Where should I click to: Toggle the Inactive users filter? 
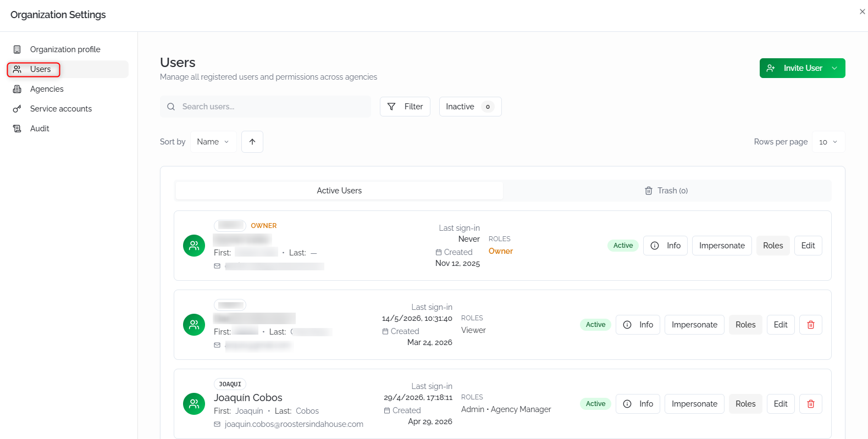click(x=470, y=107)
